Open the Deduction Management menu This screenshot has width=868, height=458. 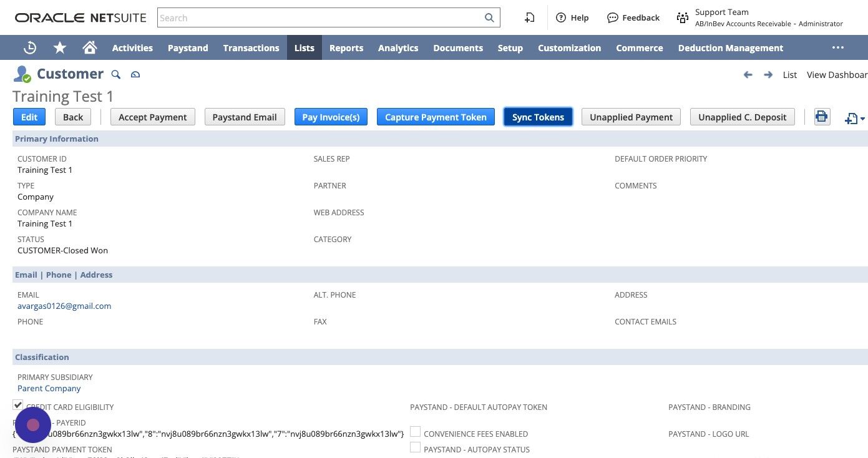730,48
